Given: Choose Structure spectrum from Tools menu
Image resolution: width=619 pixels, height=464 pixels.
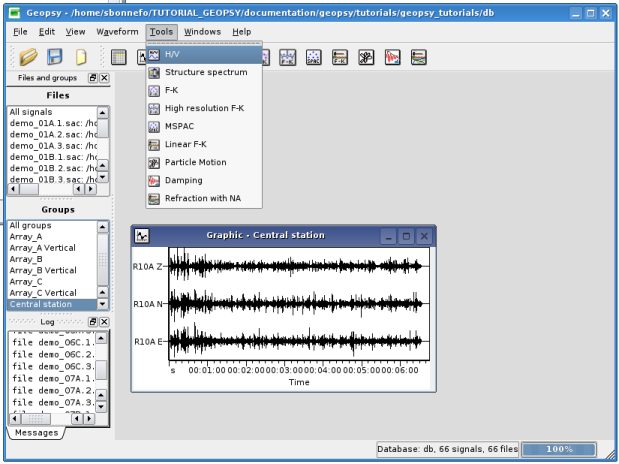Looking at the screenshot, I should click(204, 72).
